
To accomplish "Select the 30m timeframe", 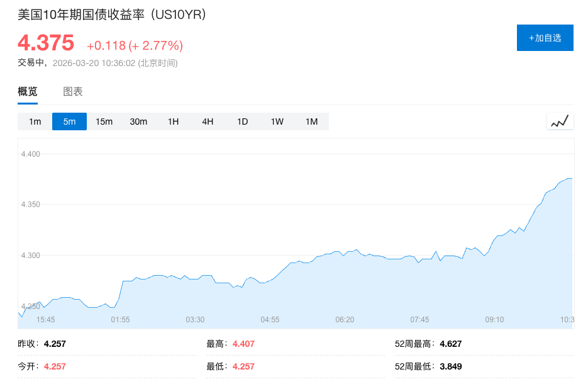I will click(x=138, y=121).
